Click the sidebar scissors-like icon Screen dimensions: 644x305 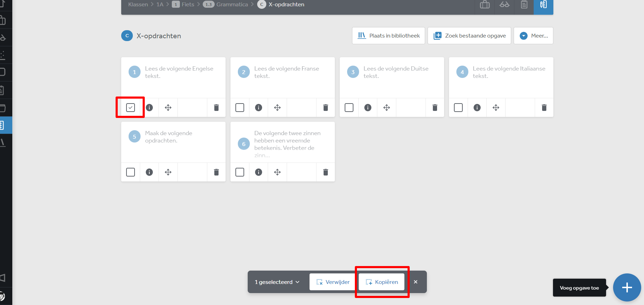click(x=3, y=37)
